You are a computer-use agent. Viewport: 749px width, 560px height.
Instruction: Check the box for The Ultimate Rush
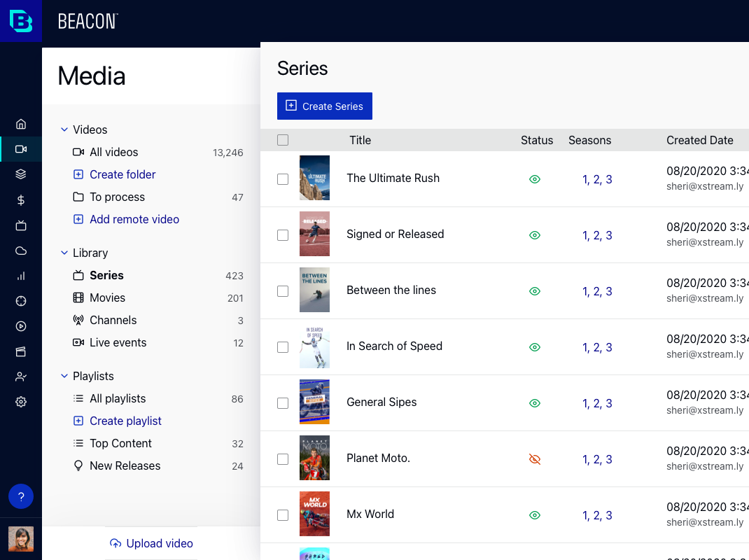click(283, 179)
